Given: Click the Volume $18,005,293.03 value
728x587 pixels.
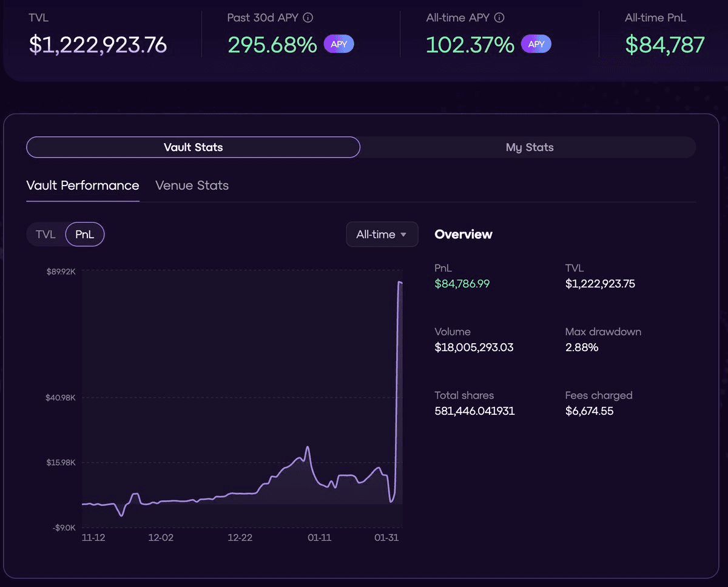Looking at the screenshot, I should [x=474, y=347].
